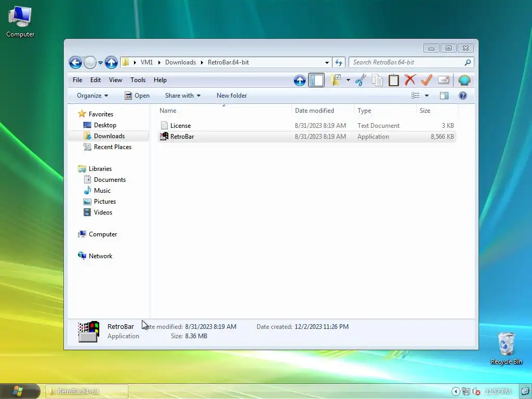Image resolution: width=532 pixels, height=399 pixels.
Task: Click the envelope mail icon in toolbar
Action: tap(444, 79)
